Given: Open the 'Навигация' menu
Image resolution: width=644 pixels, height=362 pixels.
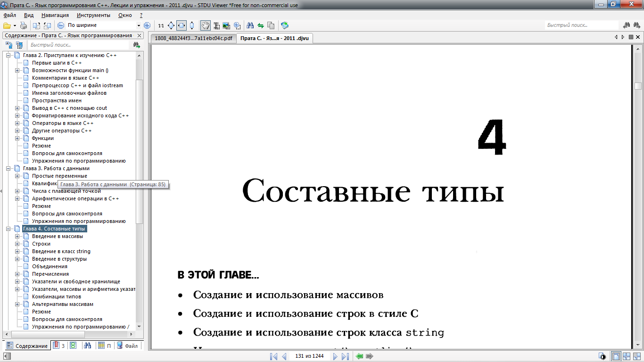Looking at the screenshot, I should tap(55, 15).
